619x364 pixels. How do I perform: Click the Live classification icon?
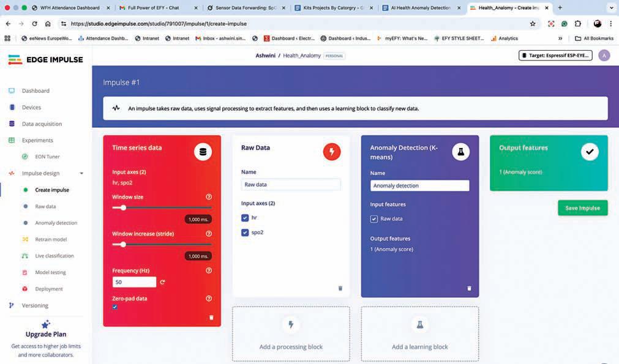(25, 256)
